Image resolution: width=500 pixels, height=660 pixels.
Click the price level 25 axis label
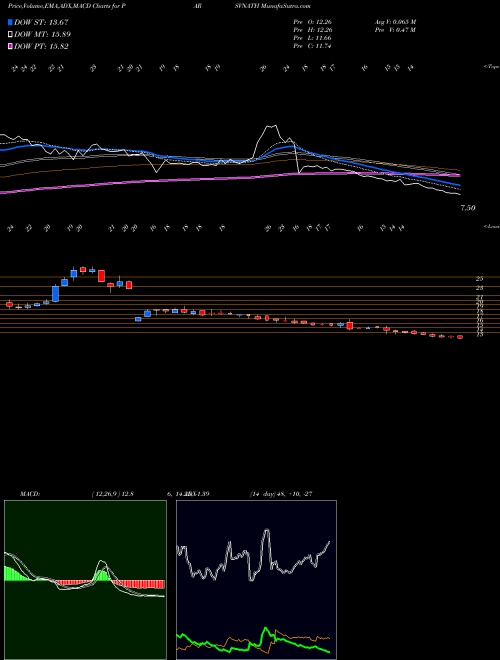pos(479,279)
